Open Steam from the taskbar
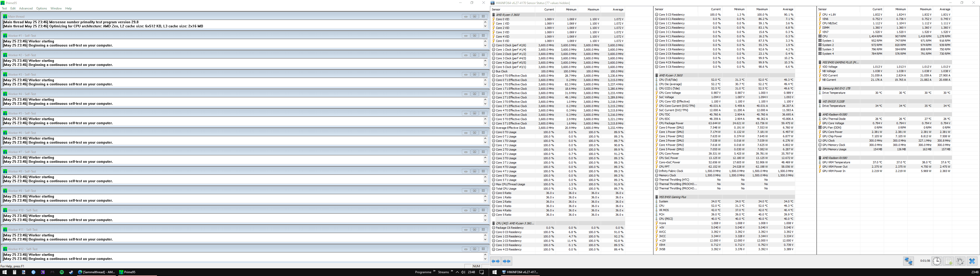The height and width of the screenshot is (276, 980). pos(71,272)
